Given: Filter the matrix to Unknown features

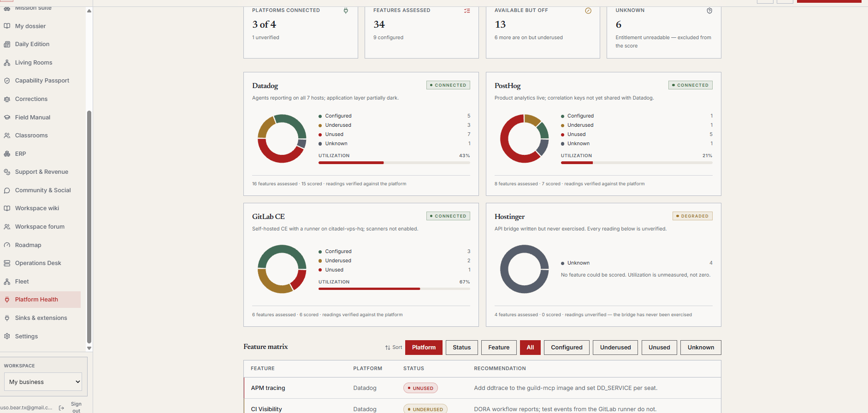Looking at the screenshot, I should pos(701,348).
